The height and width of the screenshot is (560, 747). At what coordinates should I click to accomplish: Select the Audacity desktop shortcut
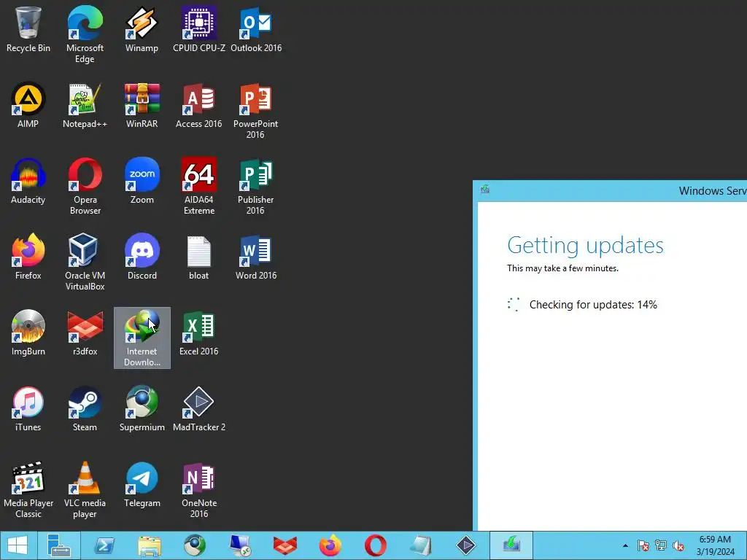point(28,181)
